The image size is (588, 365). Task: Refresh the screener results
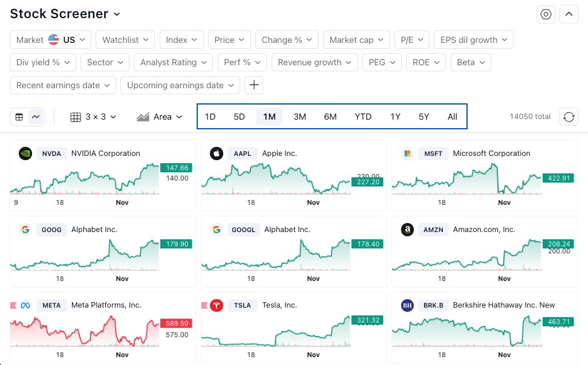click(x=569, y=117)
